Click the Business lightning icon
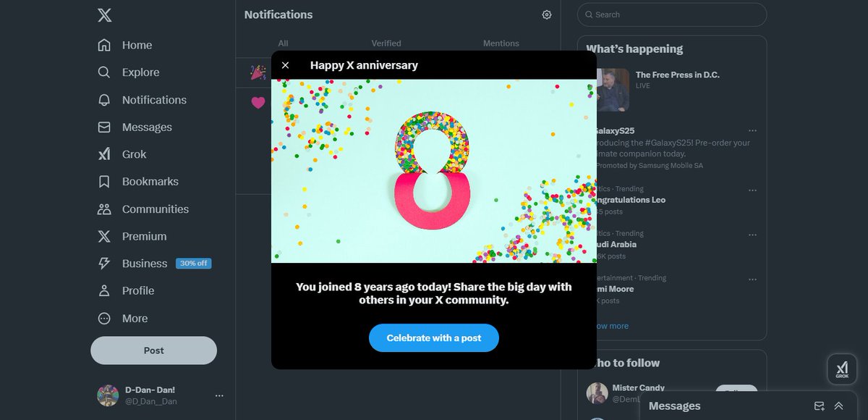This screenshot has height=420, width=868. 104,264
